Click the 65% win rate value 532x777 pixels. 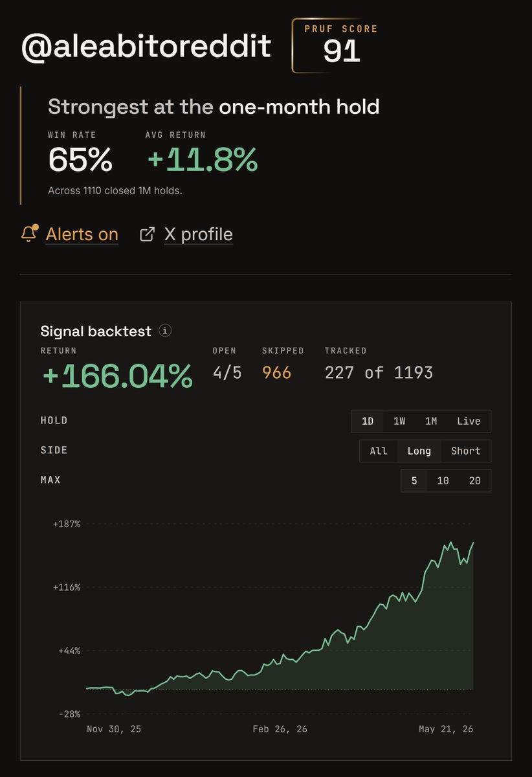(80, 159)
